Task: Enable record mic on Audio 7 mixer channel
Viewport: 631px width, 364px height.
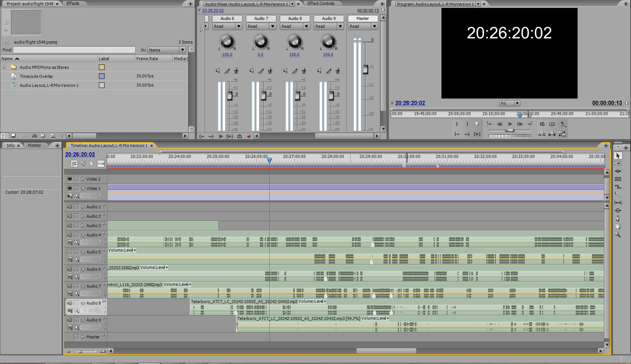Action: pyautogui.click(x=270, y=71)
